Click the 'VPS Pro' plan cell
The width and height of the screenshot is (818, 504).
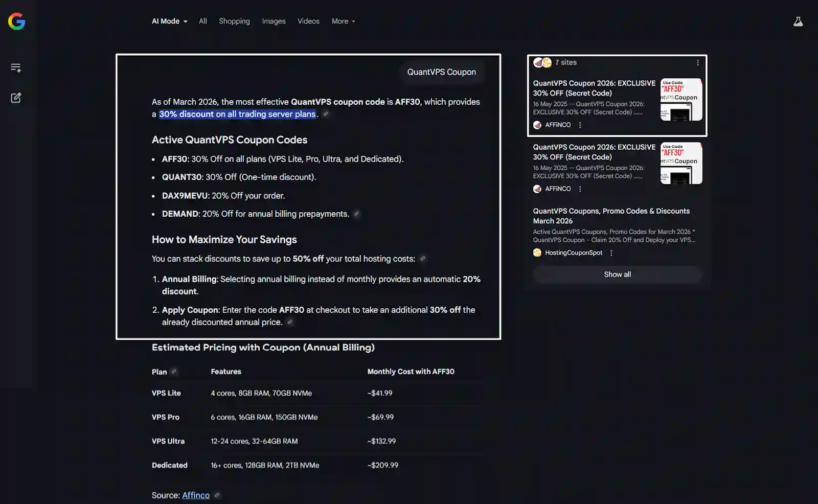click(x=166, y=417)
